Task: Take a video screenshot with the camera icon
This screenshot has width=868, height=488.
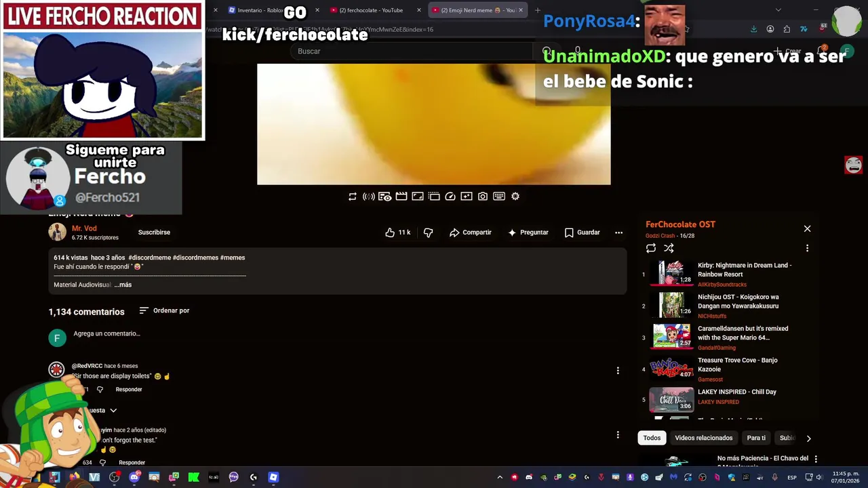Action: point(483,197)
